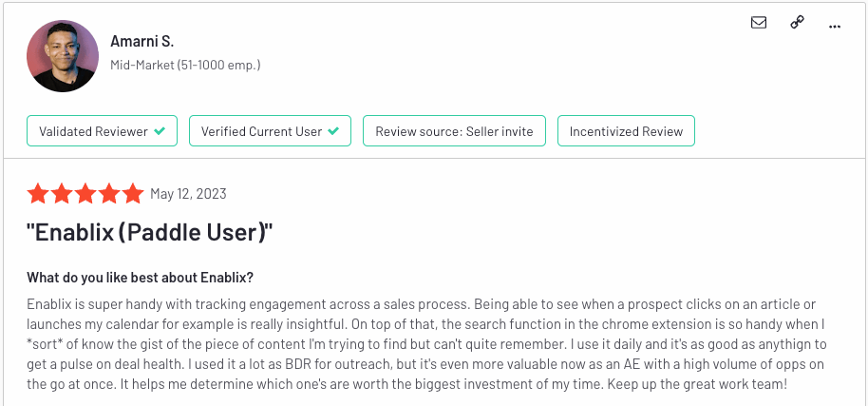Open Amarni S. reviewer name
The width and height of the screenshot is (868, 406).
coord(142,41)
